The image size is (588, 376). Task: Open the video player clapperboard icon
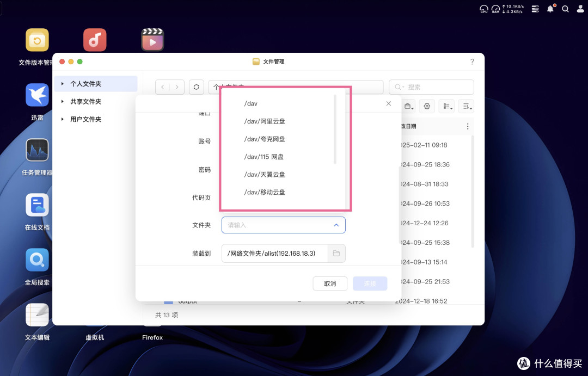(152, 40)
